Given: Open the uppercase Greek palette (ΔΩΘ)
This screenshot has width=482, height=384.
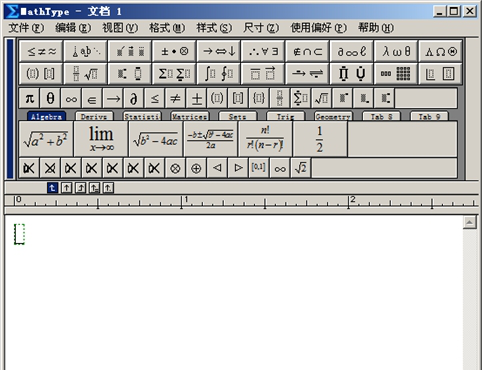Looking at the screenshot, I should pyautogui.click(x=440, y=51).
